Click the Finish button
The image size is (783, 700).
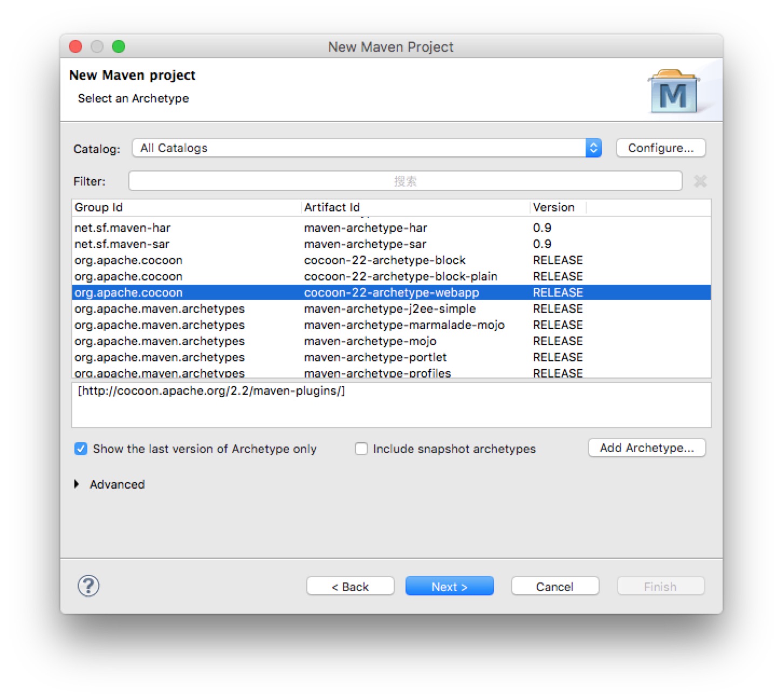(x=661, y=586)
